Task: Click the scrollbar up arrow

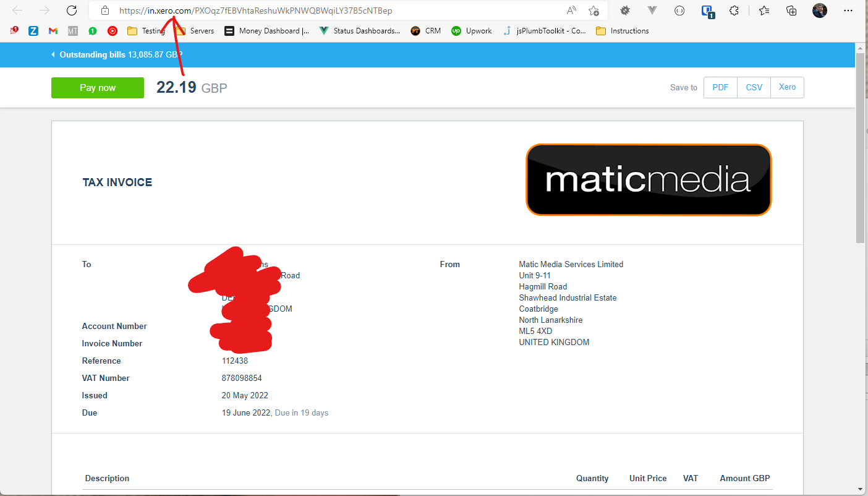Action: (861, 48)
